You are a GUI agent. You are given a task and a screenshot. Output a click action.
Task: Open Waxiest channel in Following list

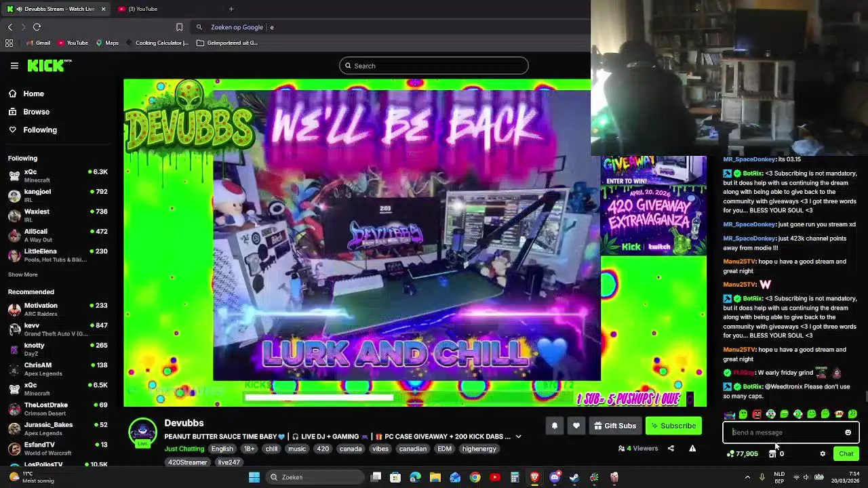click(58, 215)
